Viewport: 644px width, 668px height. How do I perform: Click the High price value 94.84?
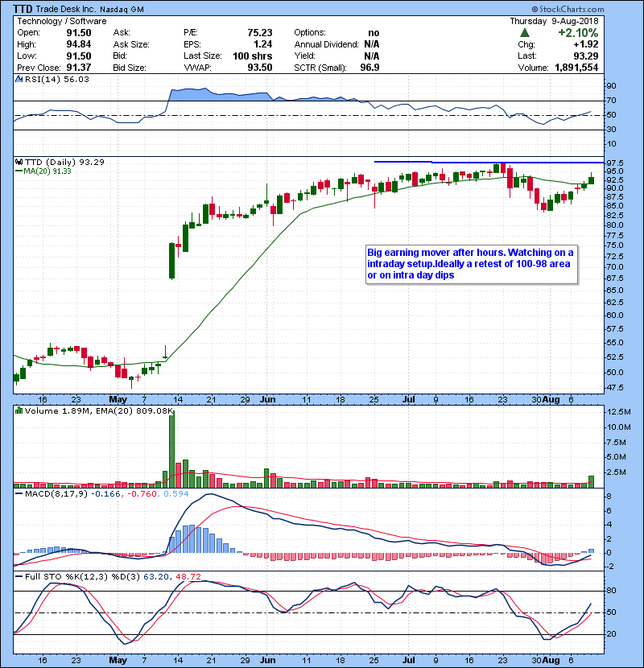[79, 44]
